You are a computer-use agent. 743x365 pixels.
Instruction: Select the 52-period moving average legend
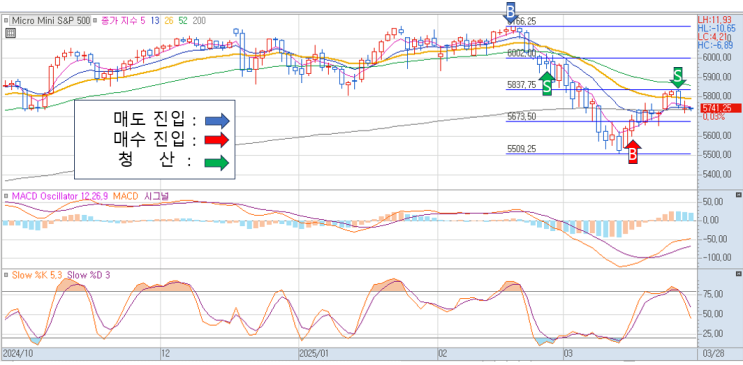(183, 21)
